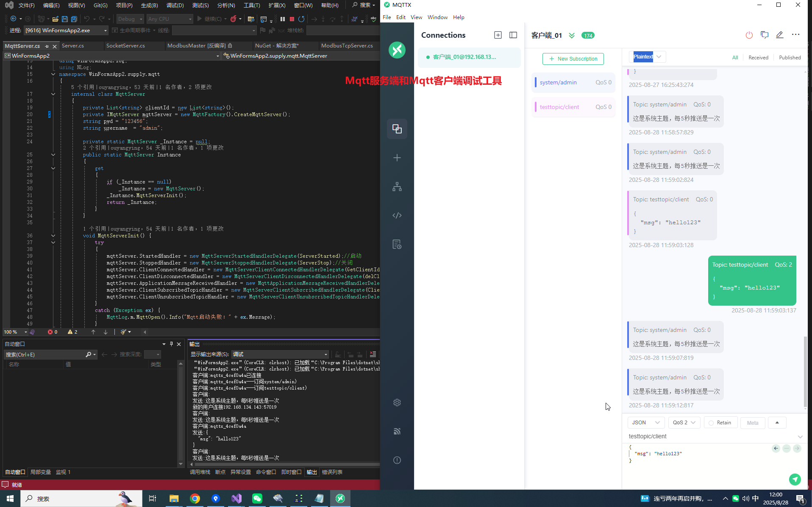Select testtopic/client subscription

[x=573, y=107]
